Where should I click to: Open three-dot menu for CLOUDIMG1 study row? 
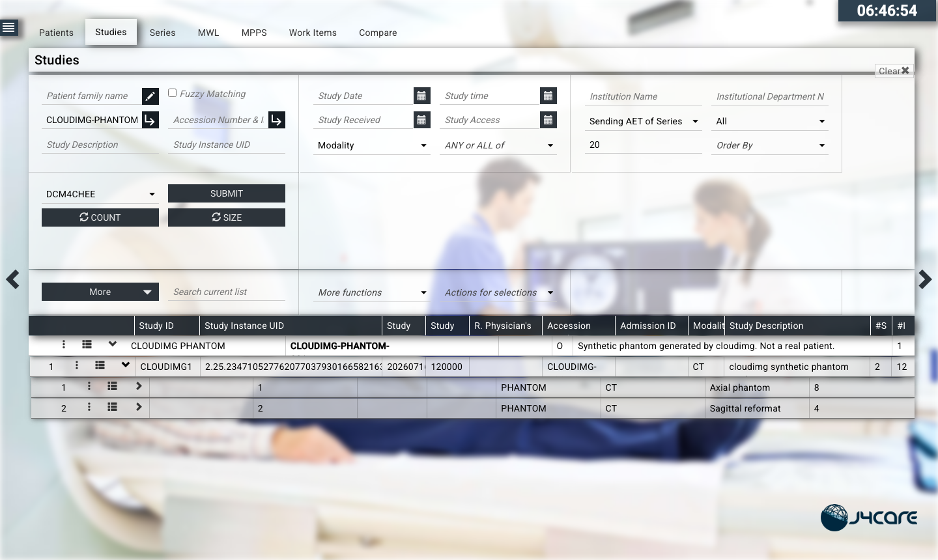pyautogui.click(x=77, y=365)
